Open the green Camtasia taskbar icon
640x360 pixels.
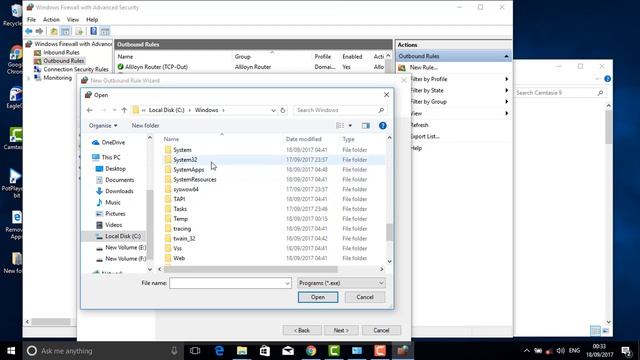(334, 351)
